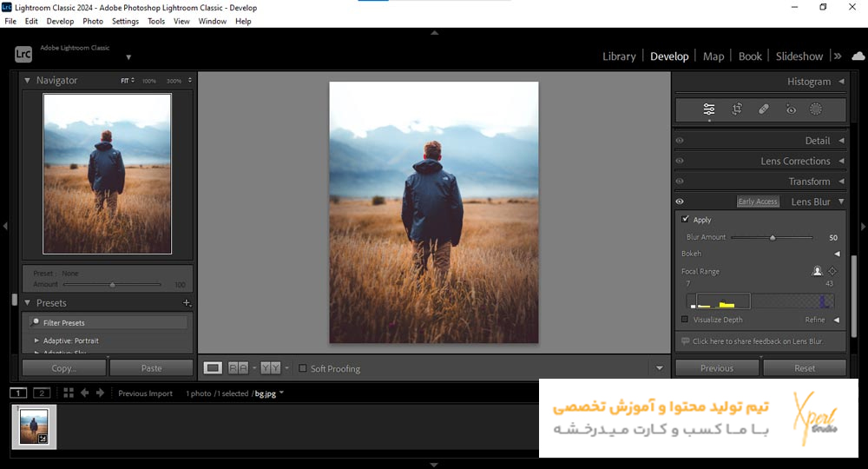
Task: Open the Lrc identity plate logo
Action: tap(23, 54)
